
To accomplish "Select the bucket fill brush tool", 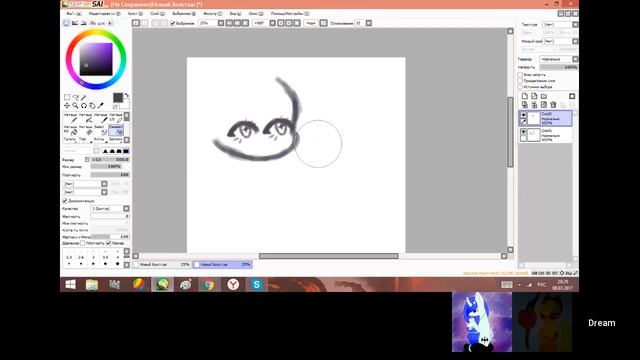I will point(70,130).
